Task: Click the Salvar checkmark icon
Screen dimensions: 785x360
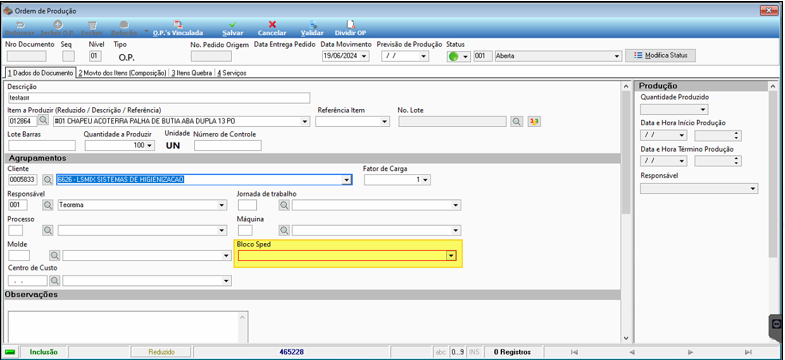Action: [233, 24]
